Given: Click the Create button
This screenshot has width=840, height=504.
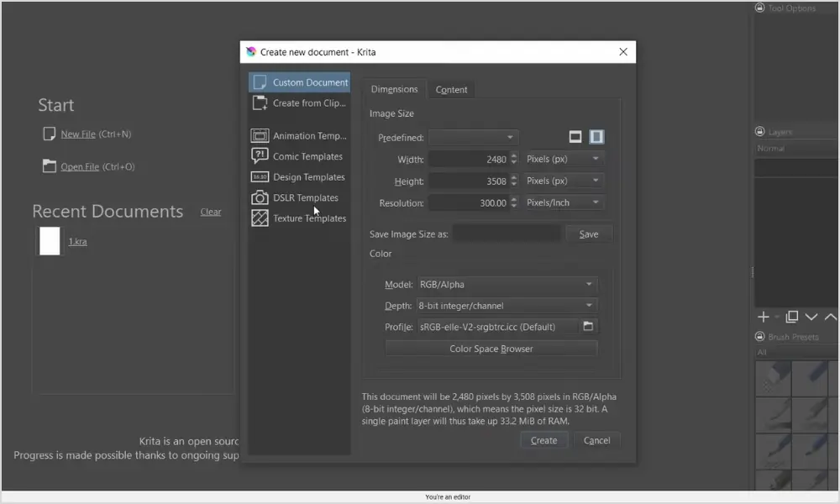Looking at the screenshot, I should [x=543, y=439].
